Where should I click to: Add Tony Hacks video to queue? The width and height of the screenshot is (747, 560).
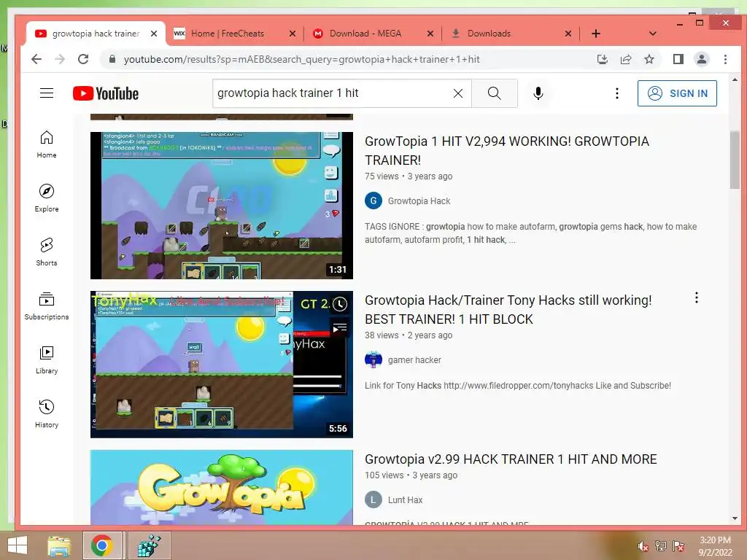(340, 328)
